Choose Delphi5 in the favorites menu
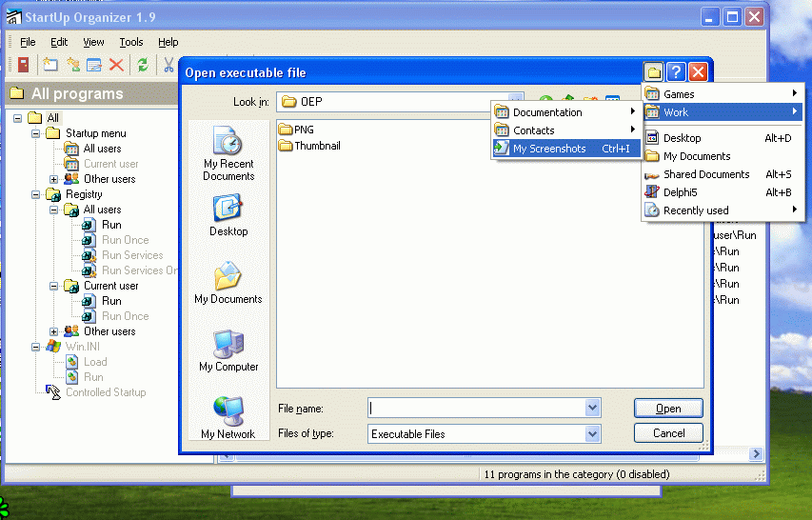Image resolution: width=812 pixels, height=520 pixels. 681,192
